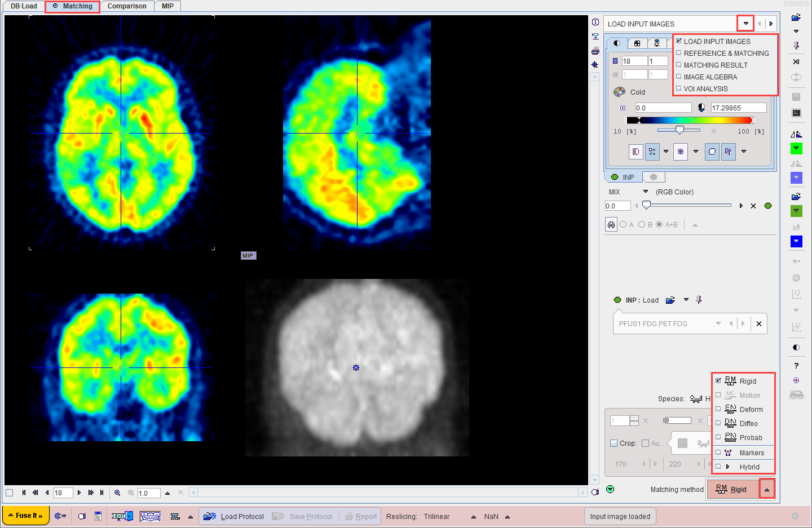The image size is (812, 528).
Task: Select the A radio button
Action: point(623,224)
